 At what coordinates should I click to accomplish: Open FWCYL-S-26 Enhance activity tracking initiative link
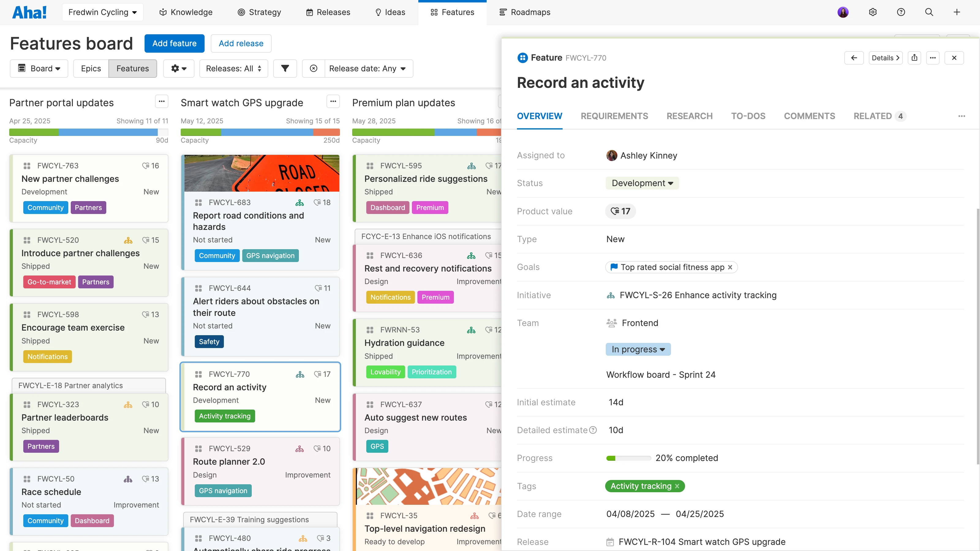coord(698,295)
